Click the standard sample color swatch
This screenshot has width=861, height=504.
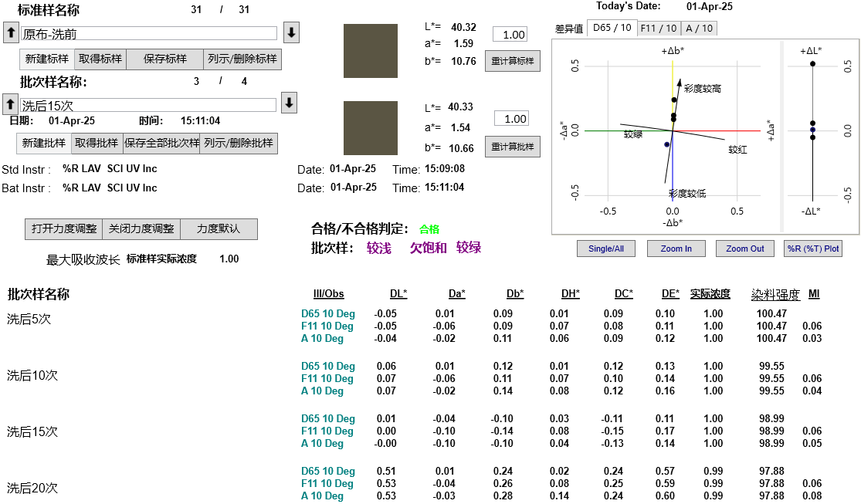point(371,51)
